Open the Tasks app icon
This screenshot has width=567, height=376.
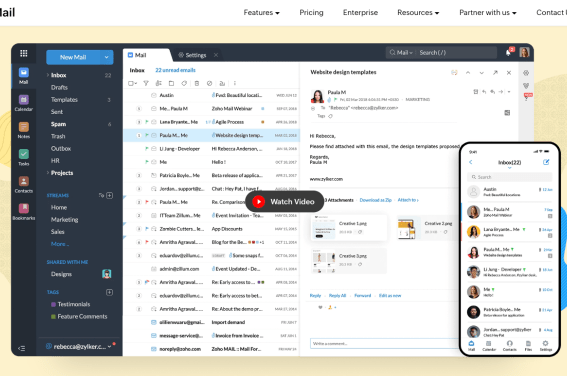(24, 157)
